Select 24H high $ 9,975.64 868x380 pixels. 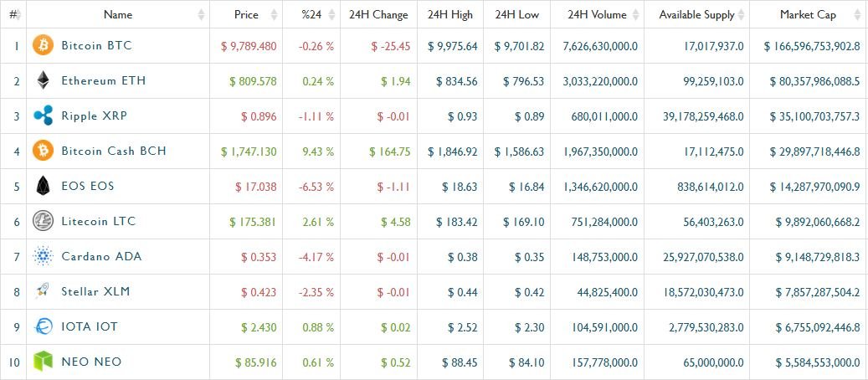[452, 47]
